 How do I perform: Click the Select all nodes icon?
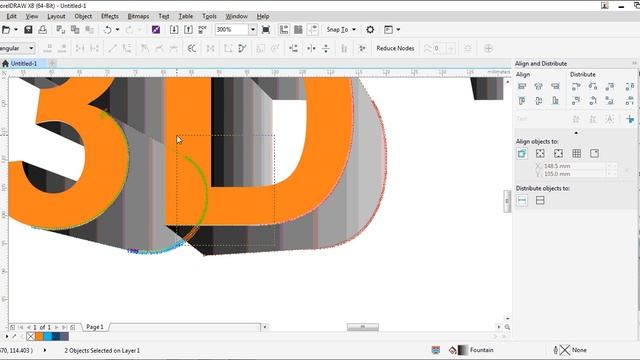[x=362, y=49]
